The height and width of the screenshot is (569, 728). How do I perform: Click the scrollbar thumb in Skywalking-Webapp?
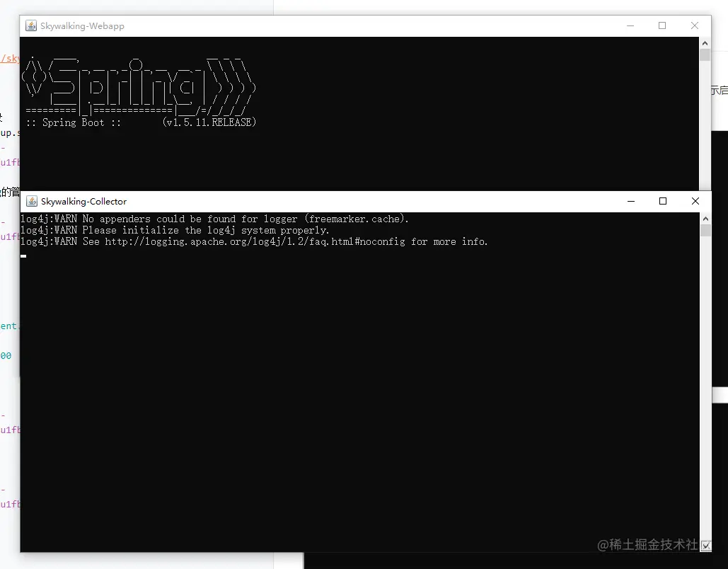pyautogui.click(x=705, y=54)
